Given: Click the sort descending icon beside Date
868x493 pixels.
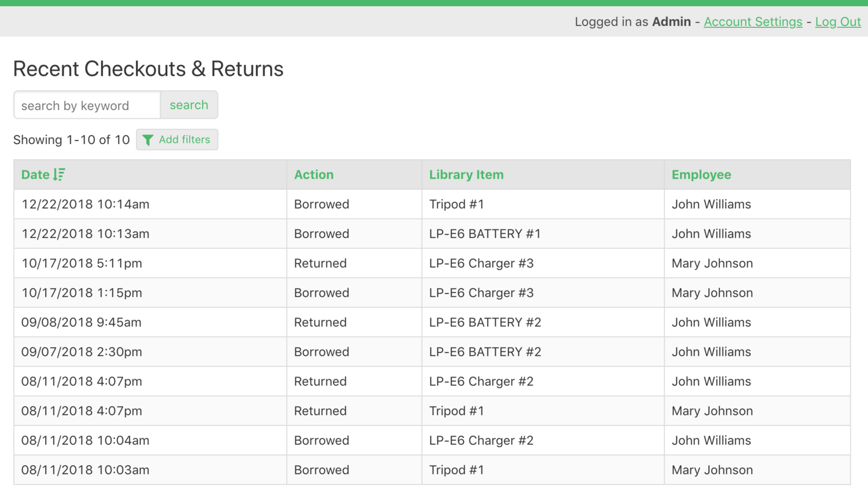Looking at the screenshot, I should tap(59, 175).
